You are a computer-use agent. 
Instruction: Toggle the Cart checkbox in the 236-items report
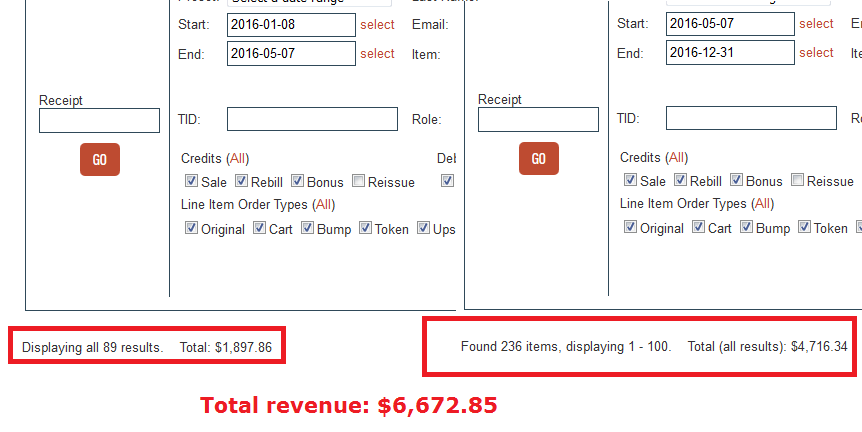[x=699, y=226]
